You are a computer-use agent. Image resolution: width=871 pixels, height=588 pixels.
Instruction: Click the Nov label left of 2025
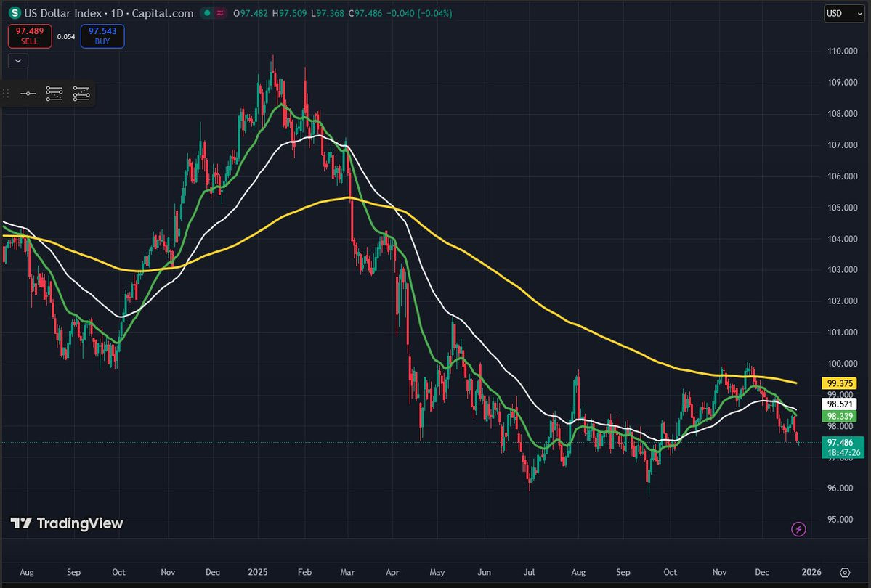168,573
